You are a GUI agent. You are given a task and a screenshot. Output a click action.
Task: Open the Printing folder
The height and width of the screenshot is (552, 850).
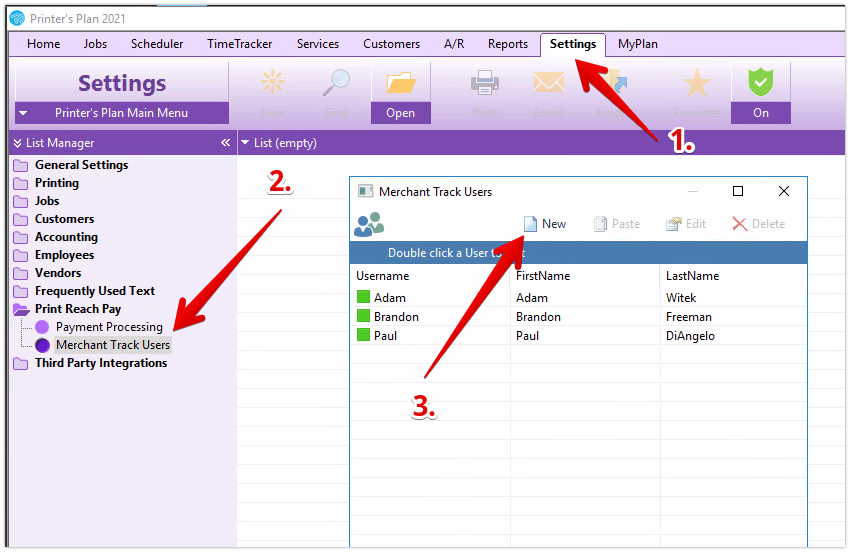point(57,183)
